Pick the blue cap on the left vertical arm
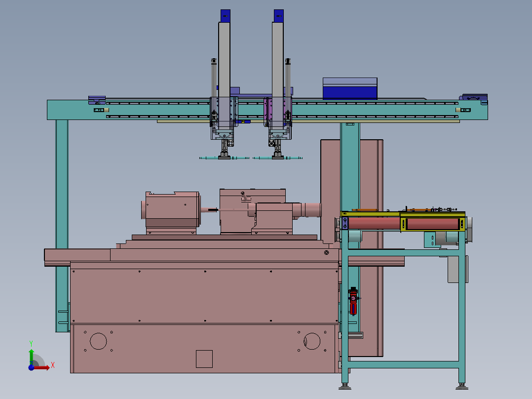The width and height of the screenshot is (532, 399). coord(225,16)
